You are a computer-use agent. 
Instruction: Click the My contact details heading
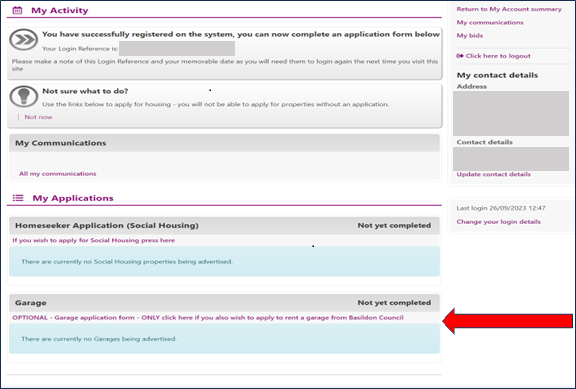[x=497, y=75]
